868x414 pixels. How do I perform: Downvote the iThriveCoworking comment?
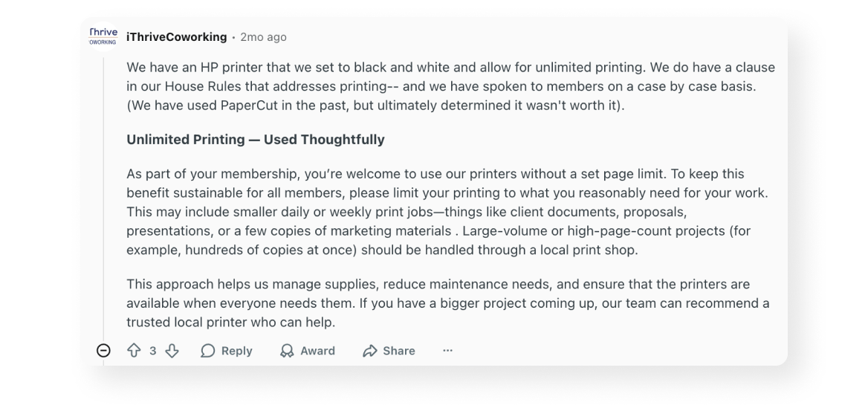tap(172, 351)
